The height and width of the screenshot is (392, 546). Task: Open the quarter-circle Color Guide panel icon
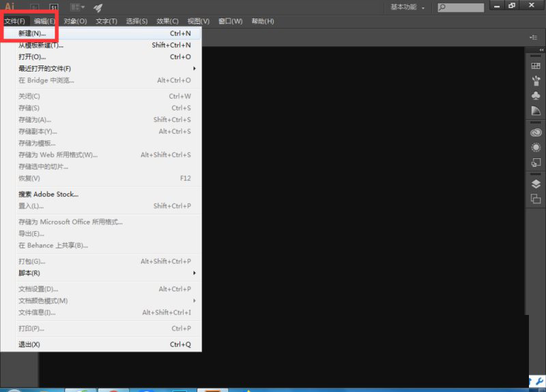536,110
